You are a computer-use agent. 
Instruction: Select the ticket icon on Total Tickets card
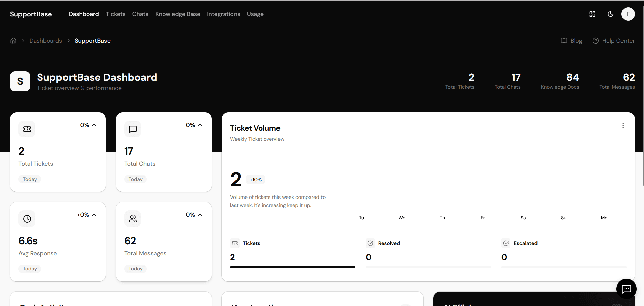click(27, 129)
